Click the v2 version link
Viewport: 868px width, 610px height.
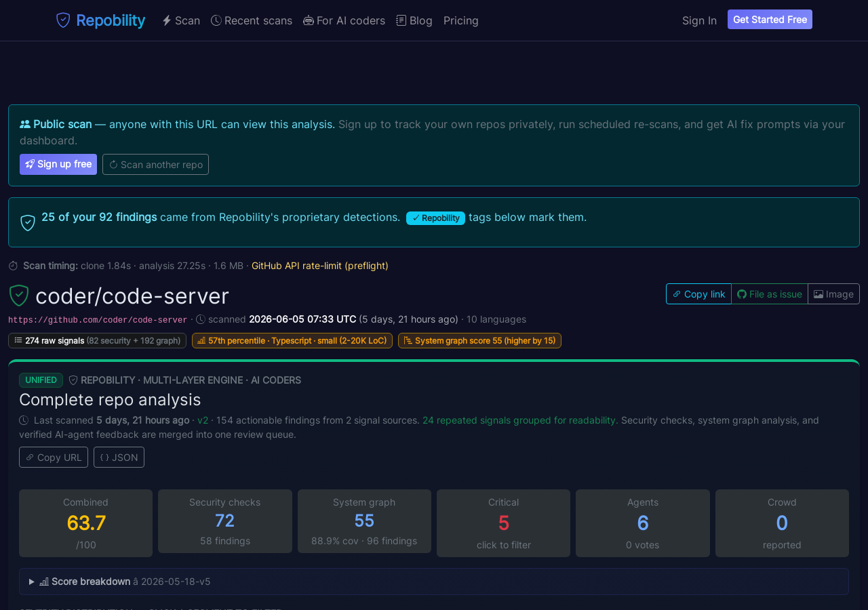click(x=203, y=420)
